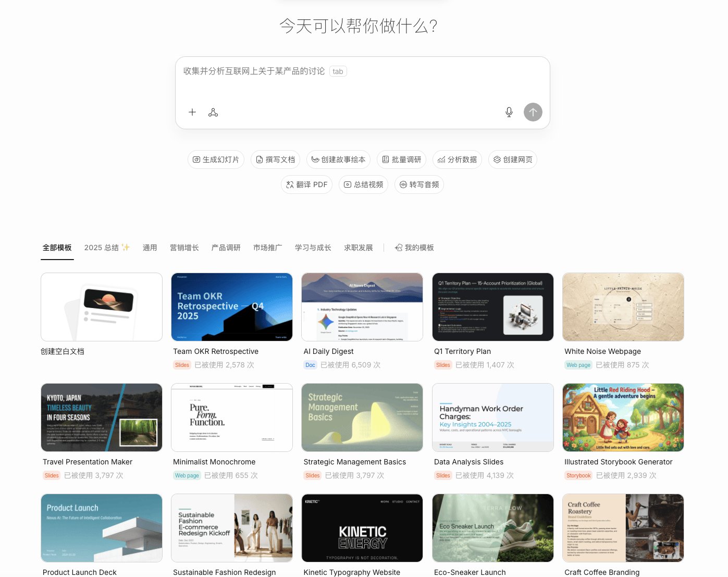This screenshot has width=728, height=577.
Task: Click the send arrow button
Action: 533,112
